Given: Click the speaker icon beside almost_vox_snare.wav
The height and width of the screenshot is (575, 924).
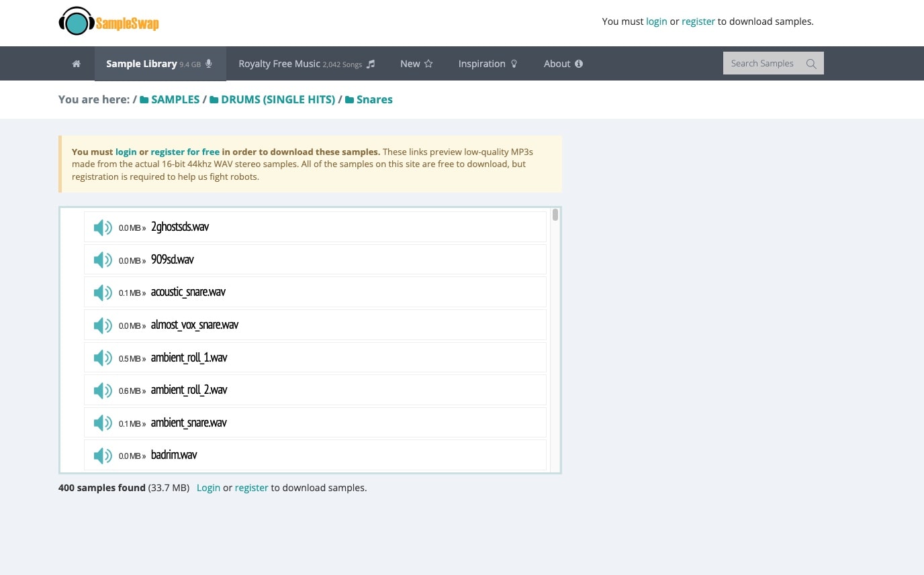Looking at the screenshot, I should pos(102,325).
